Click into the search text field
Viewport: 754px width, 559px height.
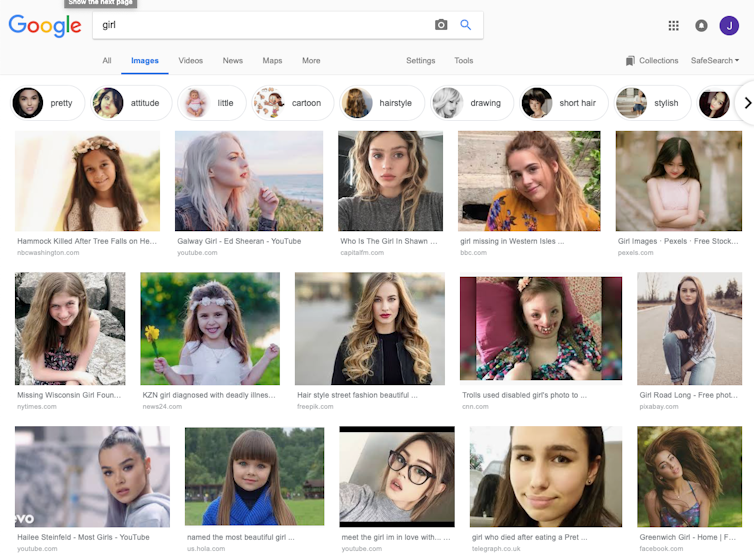click(x=260, y=25)
